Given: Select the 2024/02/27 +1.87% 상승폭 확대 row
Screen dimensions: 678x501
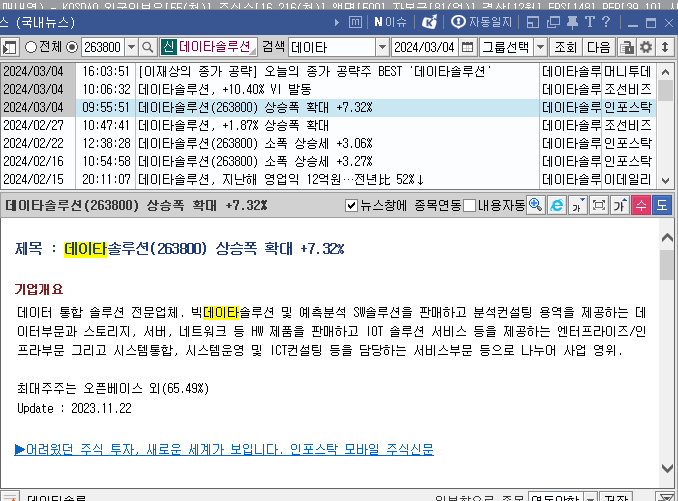Looking at the screenshot, I should pyautogui.click(x=328, y=126).
